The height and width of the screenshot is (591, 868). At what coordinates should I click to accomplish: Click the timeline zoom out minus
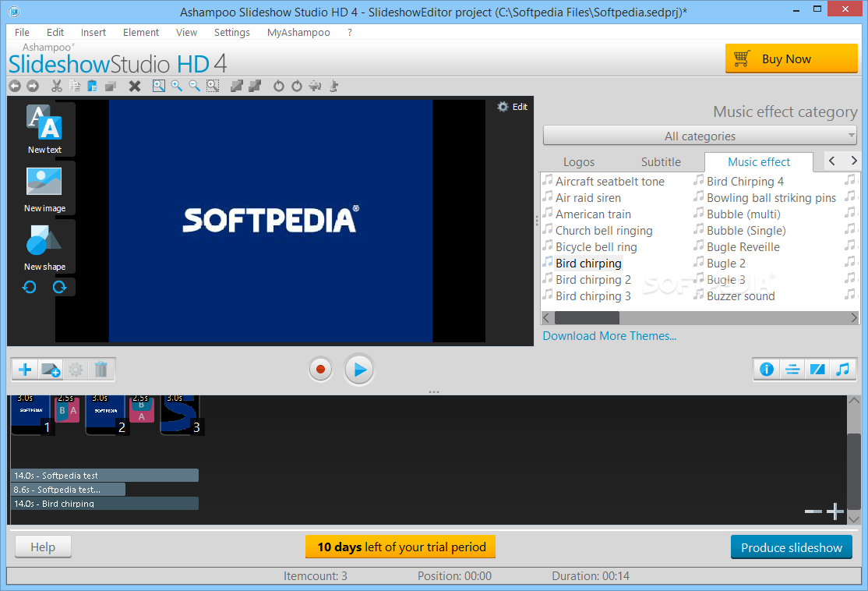coord(813,511)
